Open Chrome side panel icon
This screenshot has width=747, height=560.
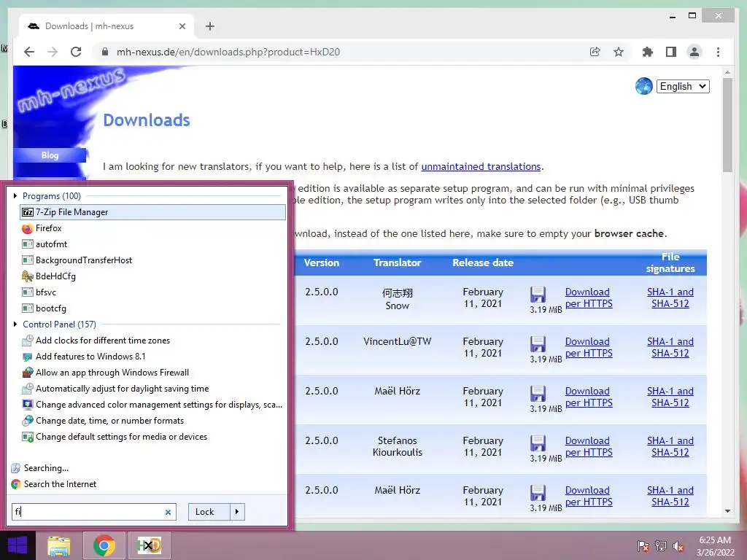point(671,52)
